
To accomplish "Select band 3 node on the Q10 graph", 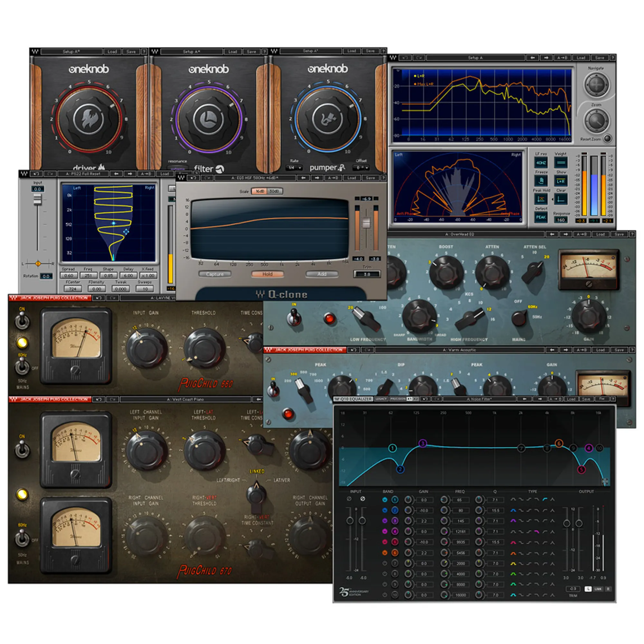I will (423, 443).
